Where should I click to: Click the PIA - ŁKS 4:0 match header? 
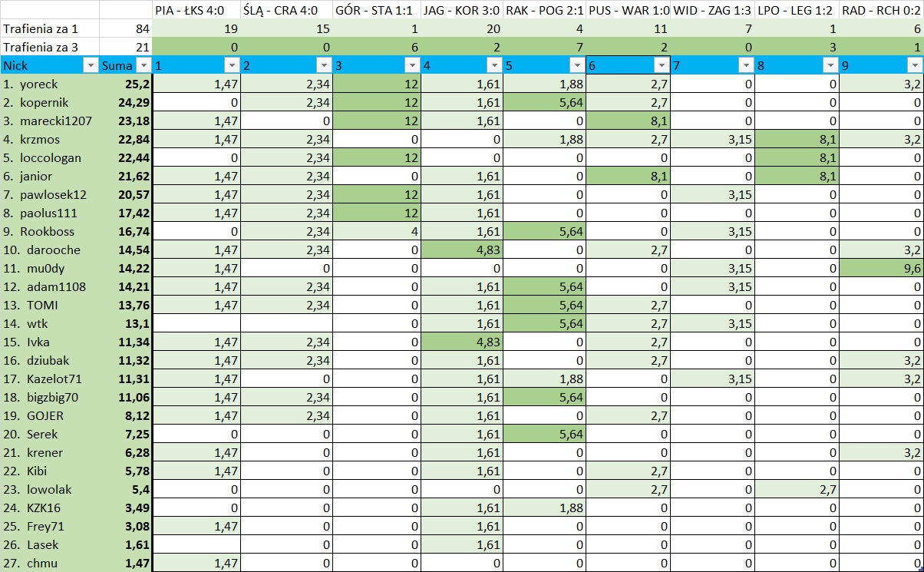(x=196, y=11)
